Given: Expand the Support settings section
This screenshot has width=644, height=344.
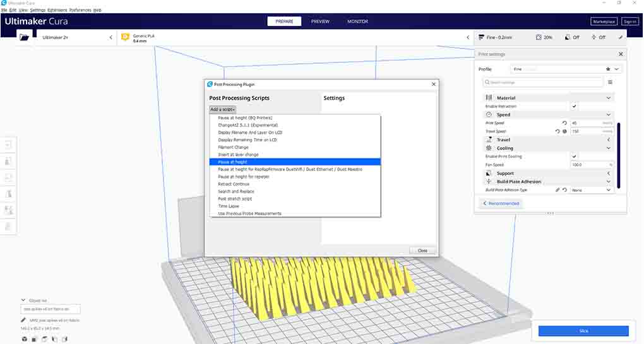Looking at the screenshot, I should pos(609,173).
